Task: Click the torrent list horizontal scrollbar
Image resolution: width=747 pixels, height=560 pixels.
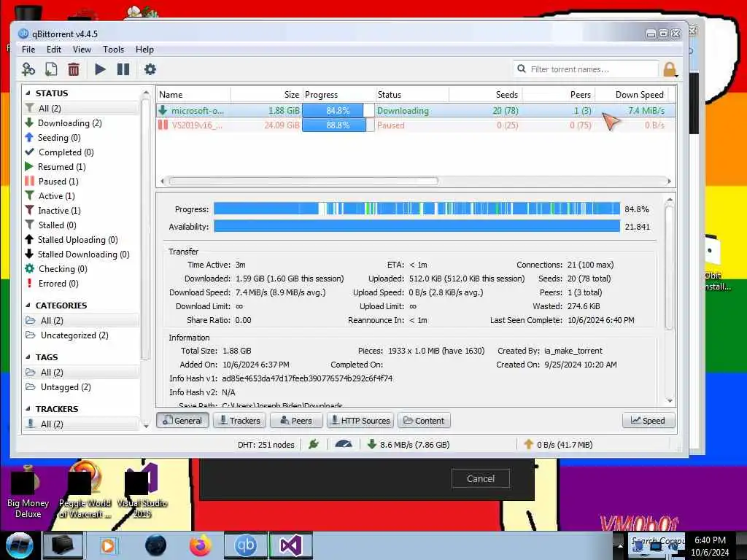Action: 303,181
